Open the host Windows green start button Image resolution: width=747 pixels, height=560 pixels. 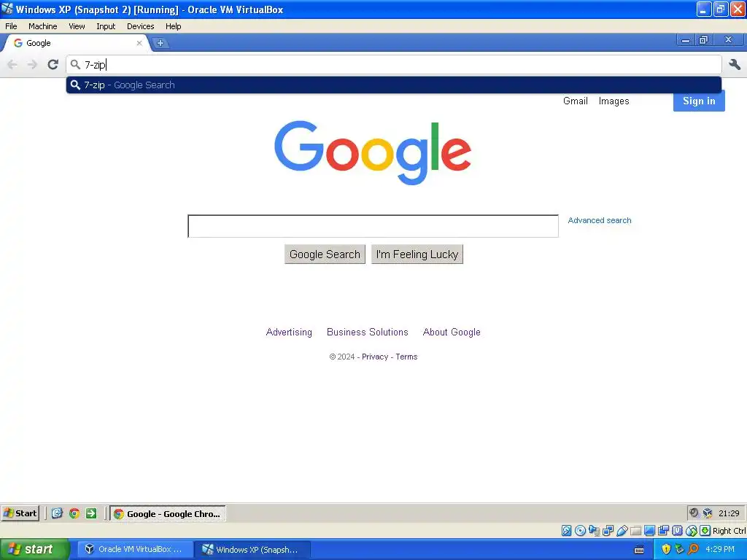click(x=35, y=550)
